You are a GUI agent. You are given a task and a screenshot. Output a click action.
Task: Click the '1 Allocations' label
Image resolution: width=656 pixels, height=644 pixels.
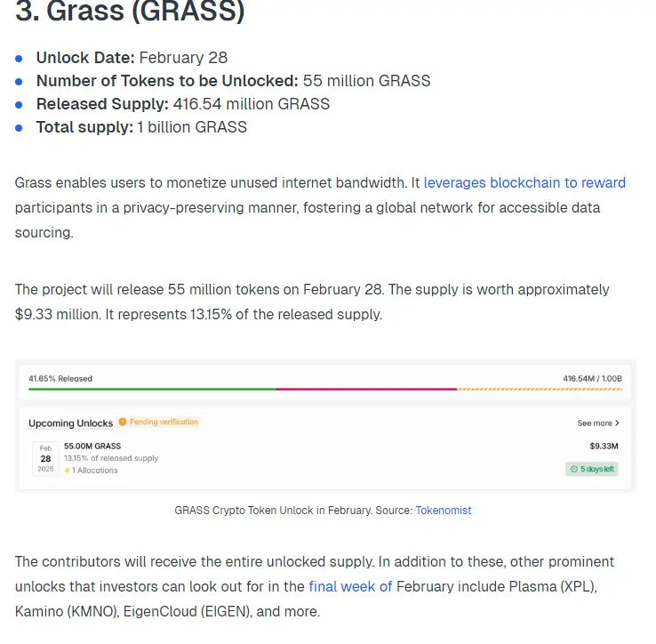click(94, 471)
